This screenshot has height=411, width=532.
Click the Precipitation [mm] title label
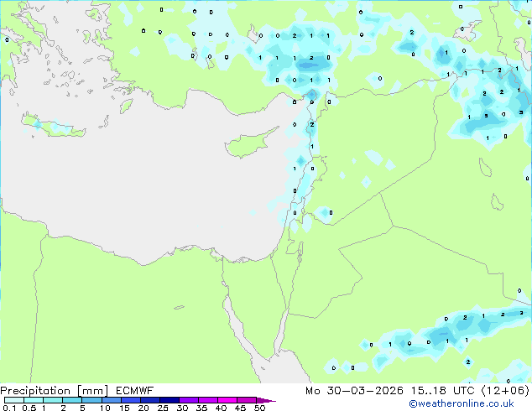point(55,391)
